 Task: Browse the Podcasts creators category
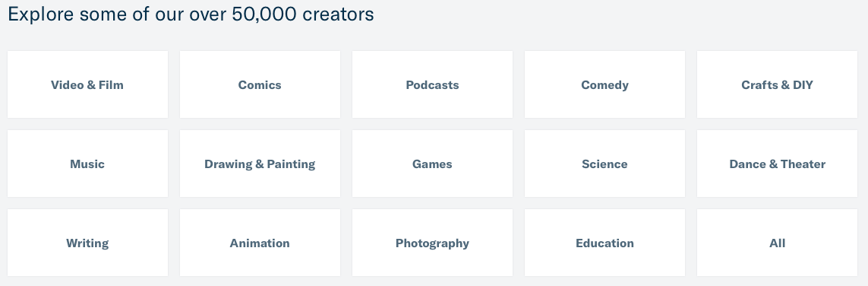tap(432, 84)
